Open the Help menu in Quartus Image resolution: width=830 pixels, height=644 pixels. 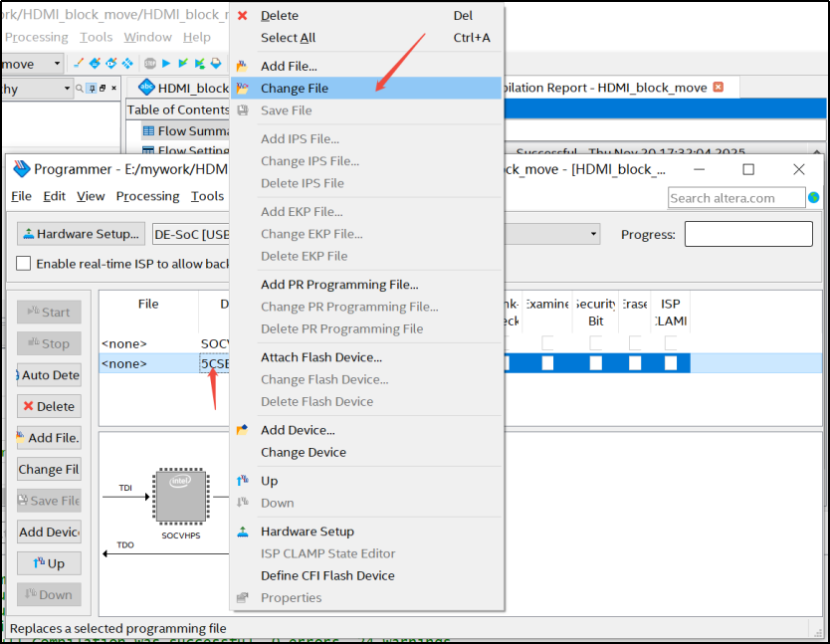coord(197,37)
